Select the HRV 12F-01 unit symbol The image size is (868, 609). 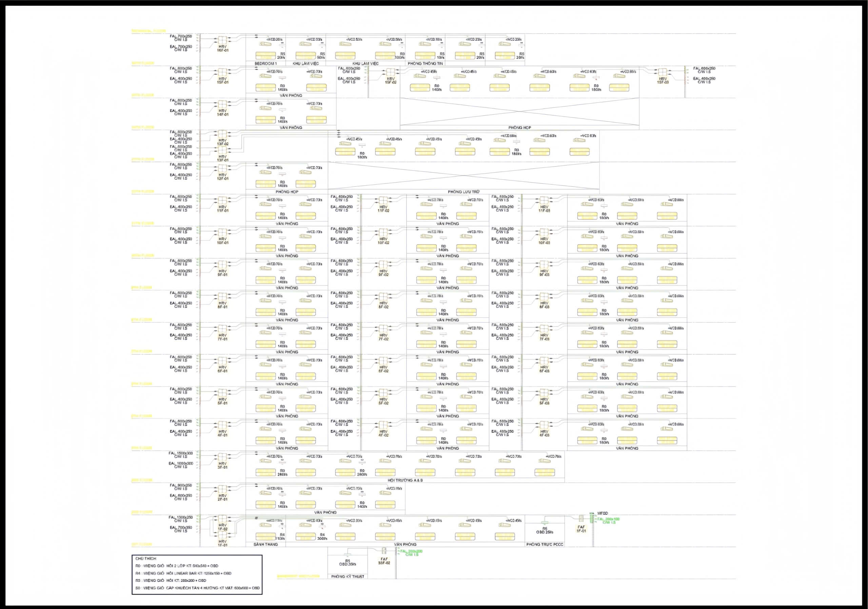(222, 168)
